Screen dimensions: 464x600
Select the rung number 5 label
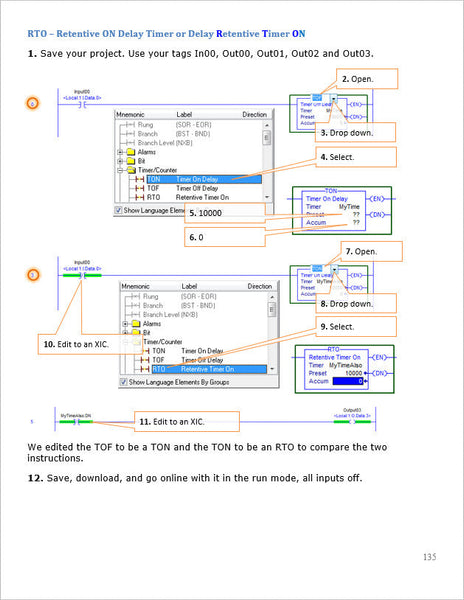(32, 422)
